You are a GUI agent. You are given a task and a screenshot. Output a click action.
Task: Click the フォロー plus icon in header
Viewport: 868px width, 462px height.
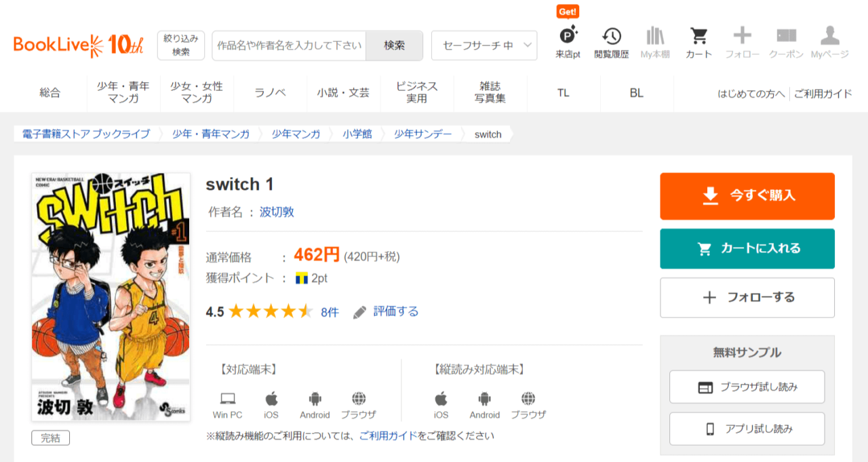point(742,42)
